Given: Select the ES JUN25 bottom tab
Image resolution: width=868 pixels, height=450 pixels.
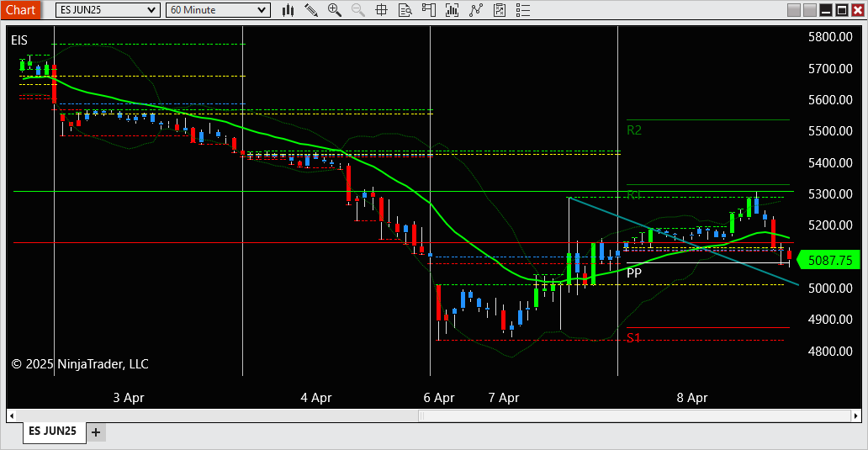Looking at the screenshot, I should pyautogui.click(x=53, y=431).
